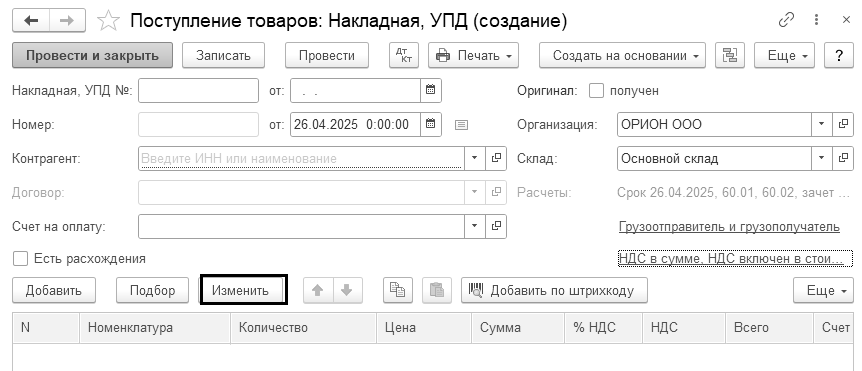Check the Оригинал получен checkbox
The width and height of the screenshot is (862, 371).
tap(596, 91)
